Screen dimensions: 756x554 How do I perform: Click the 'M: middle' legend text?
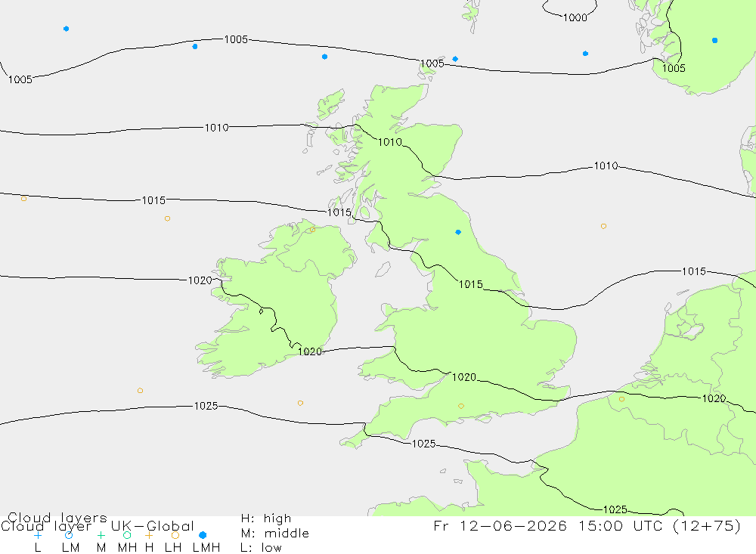275,534
